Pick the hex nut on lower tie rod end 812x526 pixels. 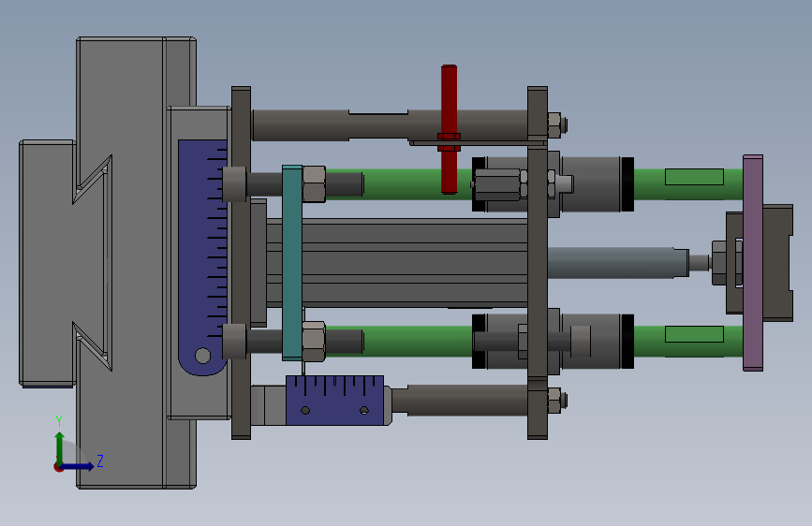click(x=555, y=401)
